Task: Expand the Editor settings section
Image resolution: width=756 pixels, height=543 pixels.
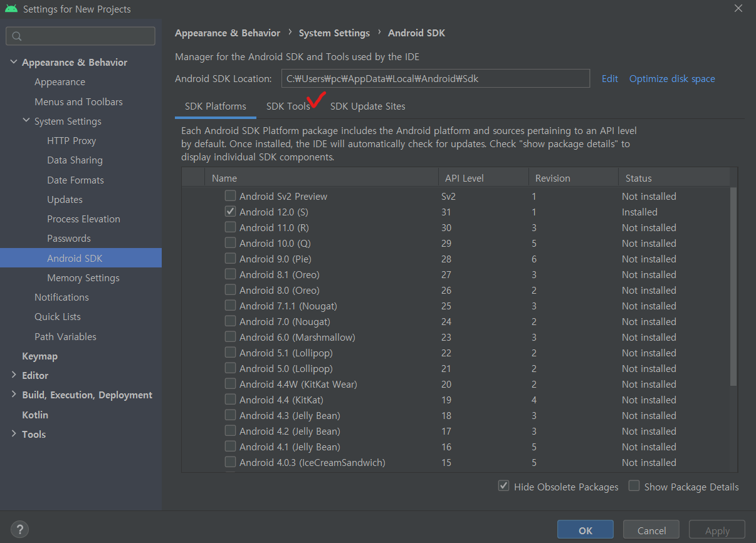Action: click(x=14, y=375)
